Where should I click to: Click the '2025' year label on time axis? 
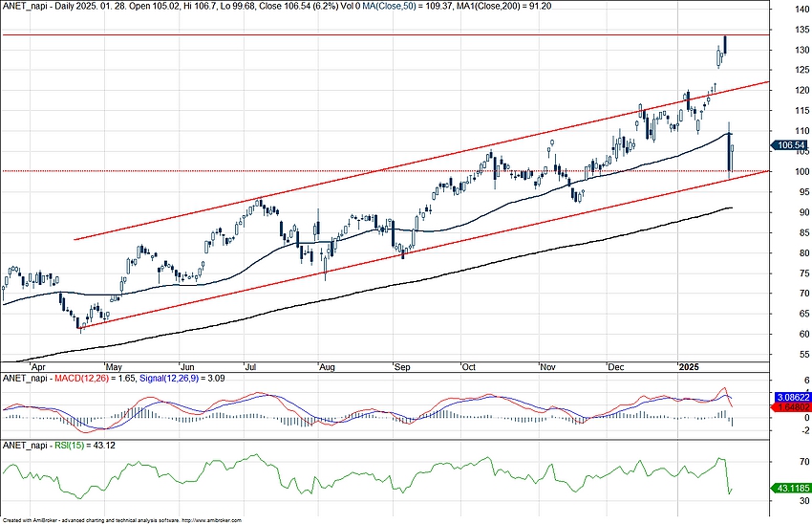(x=690, y=367)
